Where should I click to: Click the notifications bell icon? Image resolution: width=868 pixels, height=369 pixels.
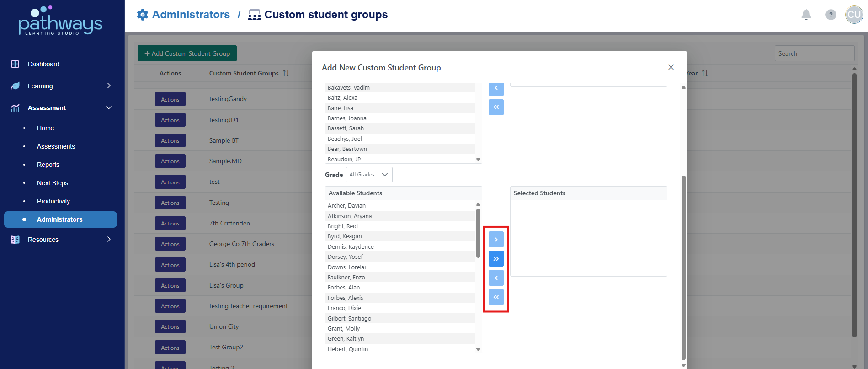[x=806, y=15]
